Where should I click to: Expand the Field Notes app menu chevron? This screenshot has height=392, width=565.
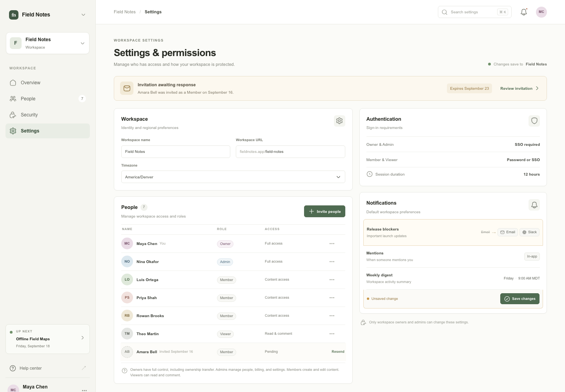(83, 15)
